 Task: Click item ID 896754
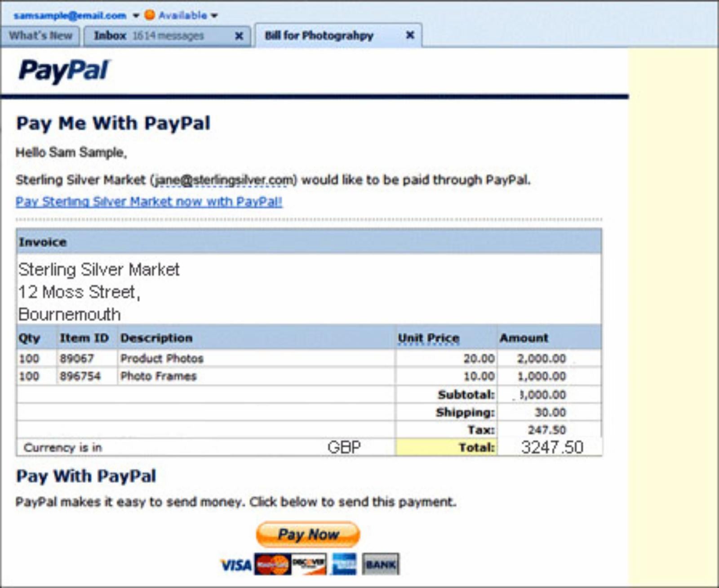pyautogui.click(x=80, y=376)
